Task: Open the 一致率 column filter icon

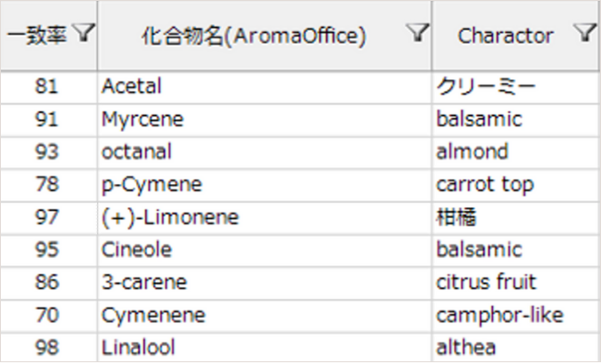Action: tap(84, 34)
